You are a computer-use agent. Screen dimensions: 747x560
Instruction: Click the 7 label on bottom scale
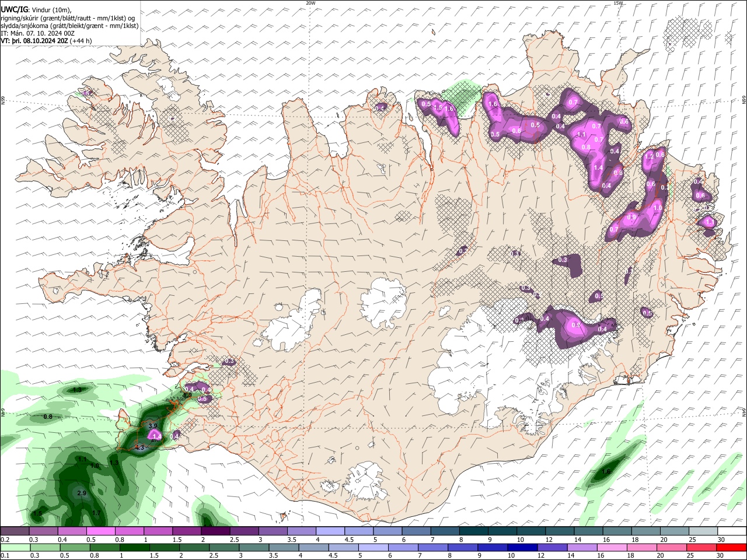(420, 555)
